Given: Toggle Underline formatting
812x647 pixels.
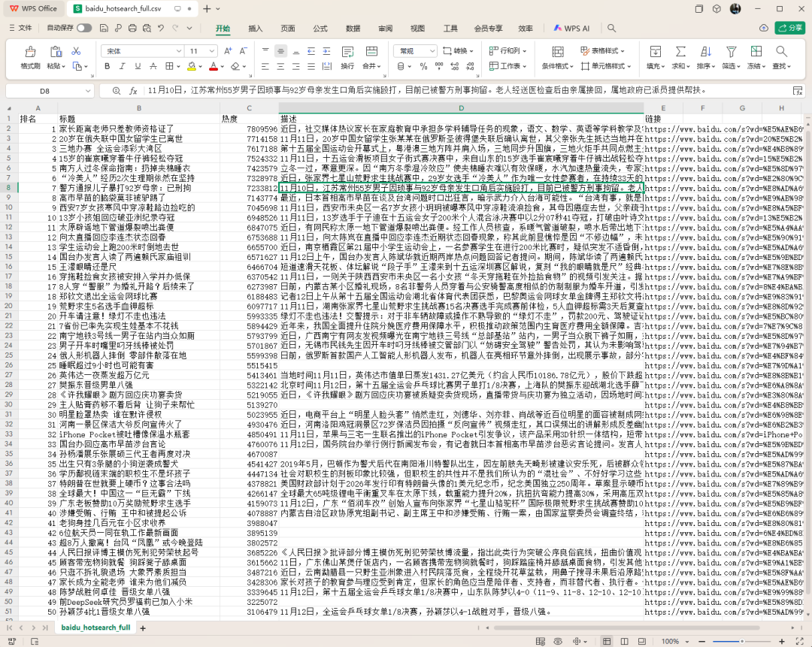Looking at the screenshot, I should [138, 66].
